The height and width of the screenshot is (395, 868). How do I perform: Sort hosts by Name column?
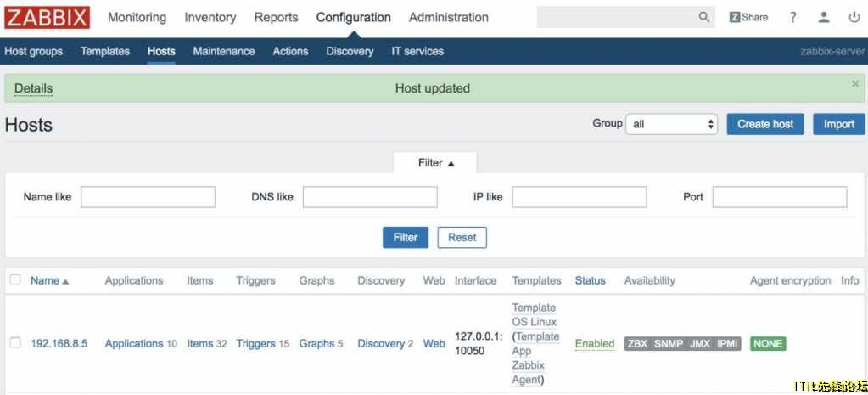(50, 281)
